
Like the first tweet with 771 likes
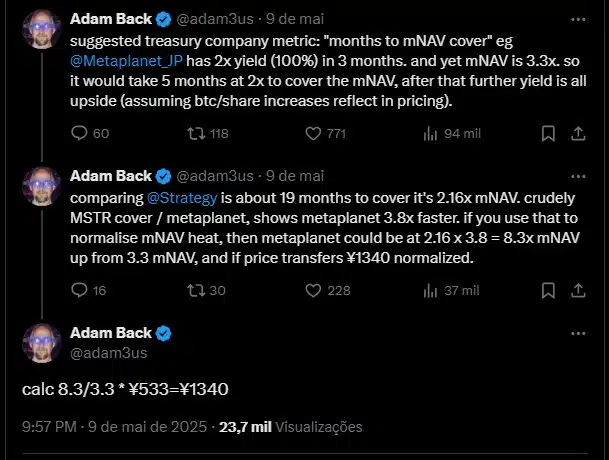325,134
